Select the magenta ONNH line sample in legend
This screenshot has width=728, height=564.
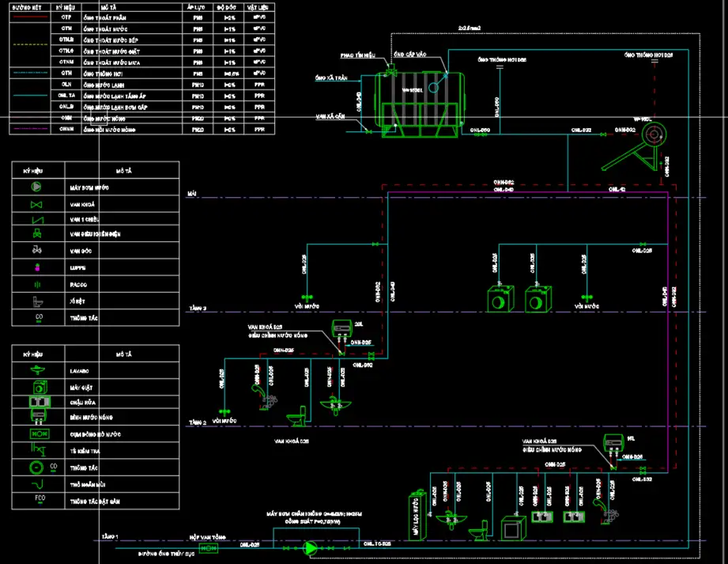30,128
